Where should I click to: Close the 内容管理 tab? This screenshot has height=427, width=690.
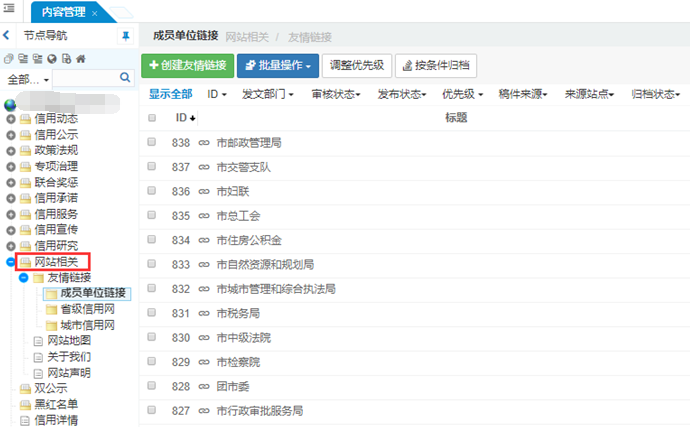coord(94,13)
